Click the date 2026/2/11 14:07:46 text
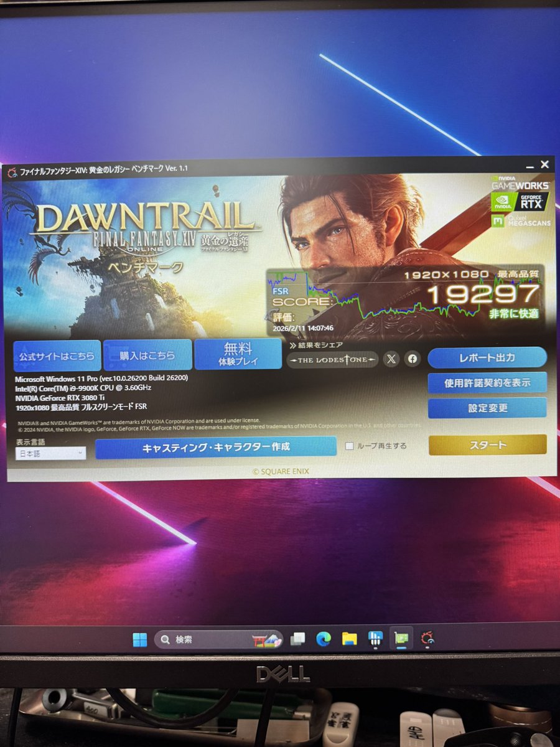 point(303,328)
